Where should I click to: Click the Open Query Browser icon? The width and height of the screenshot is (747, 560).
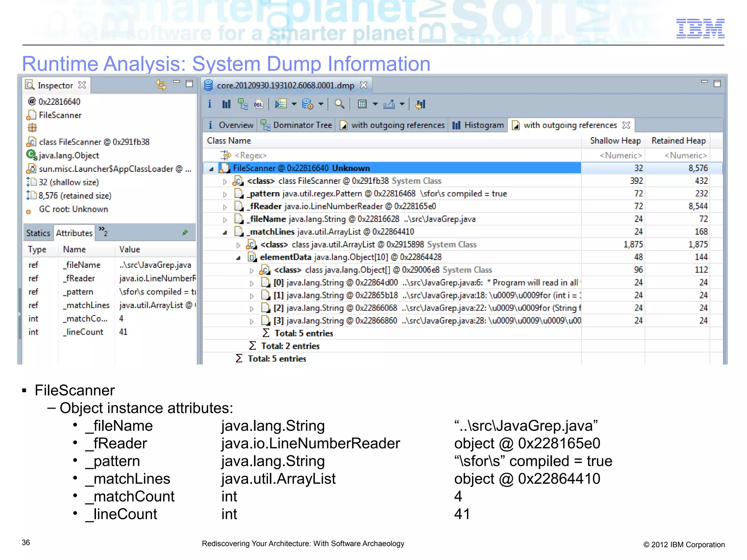pyautogui.click(x=307, y=104)
